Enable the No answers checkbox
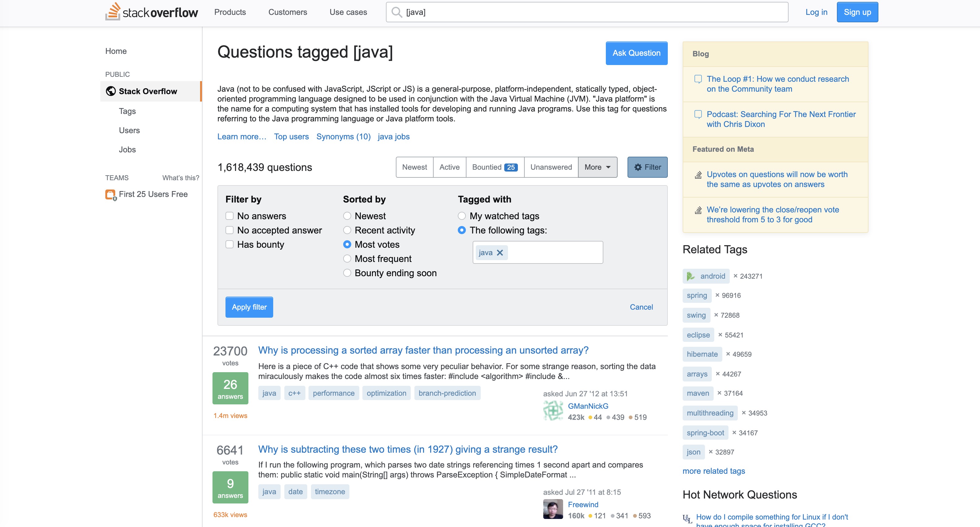Image resolution: width=980 pixels, height=527 pixels. (230, 216)
